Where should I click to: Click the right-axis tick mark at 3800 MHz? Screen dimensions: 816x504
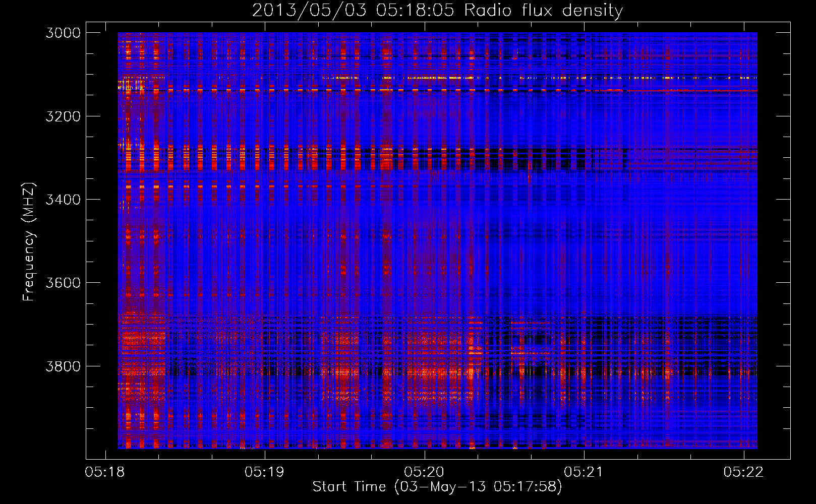(783, 366)
